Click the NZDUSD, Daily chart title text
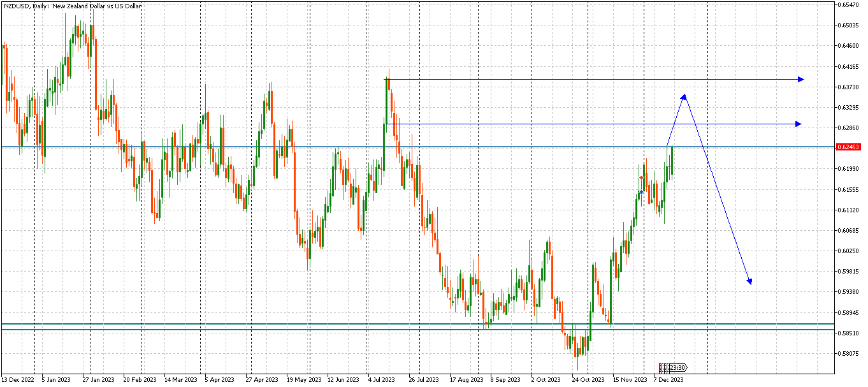Viewport: 868px width, 387px height. (73, 5)
